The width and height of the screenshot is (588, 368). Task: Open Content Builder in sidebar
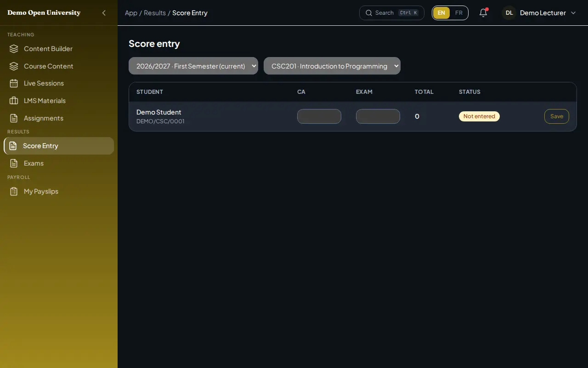coord(59,49)
